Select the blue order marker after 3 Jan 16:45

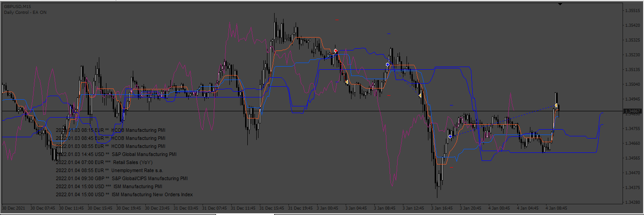pos(450,136)
